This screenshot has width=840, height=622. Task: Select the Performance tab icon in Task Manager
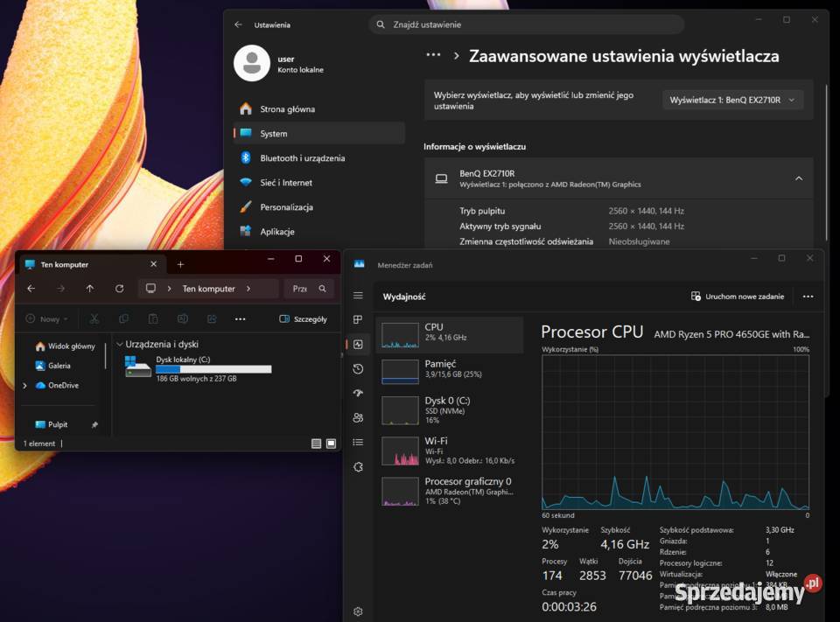click(357, 344)
